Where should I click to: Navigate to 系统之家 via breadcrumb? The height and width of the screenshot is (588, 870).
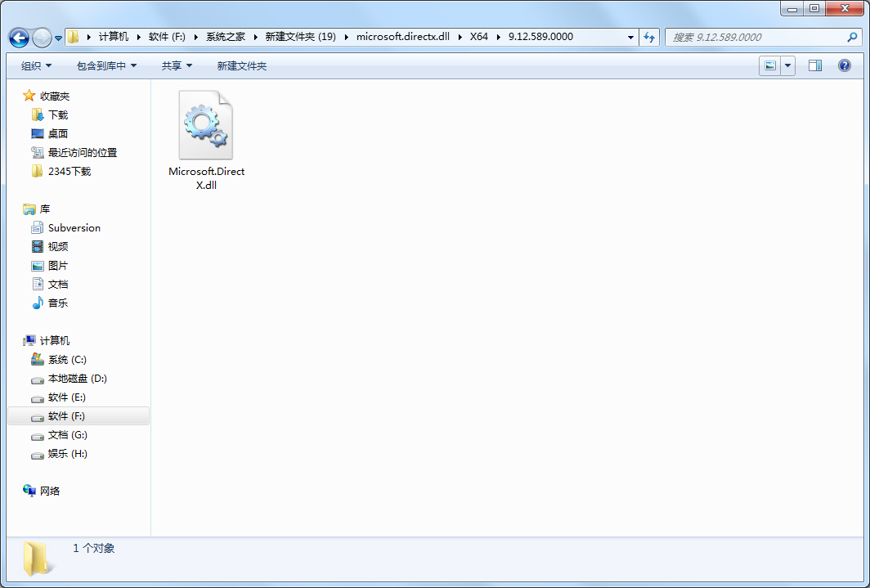(x=227, y=37)
